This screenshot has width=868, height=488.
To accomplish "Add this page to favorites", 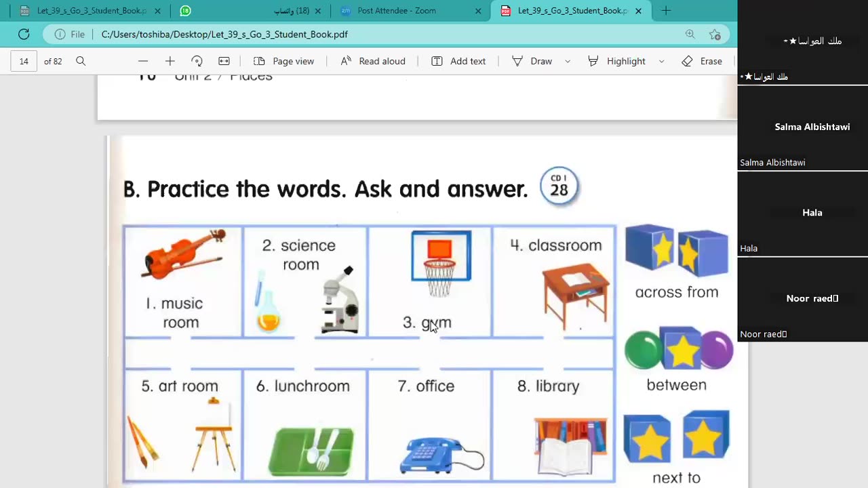I will [715, 34].
